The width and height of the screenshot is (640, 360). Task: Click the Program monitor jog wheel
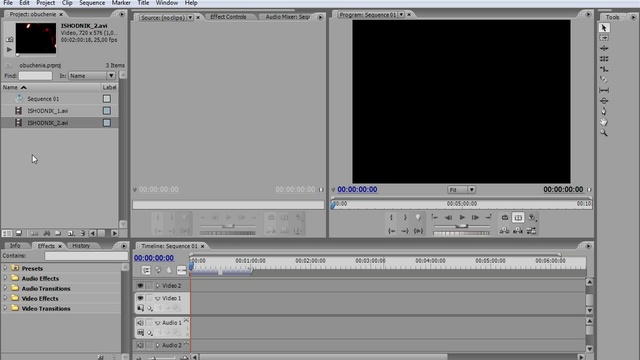click(461, 233)
